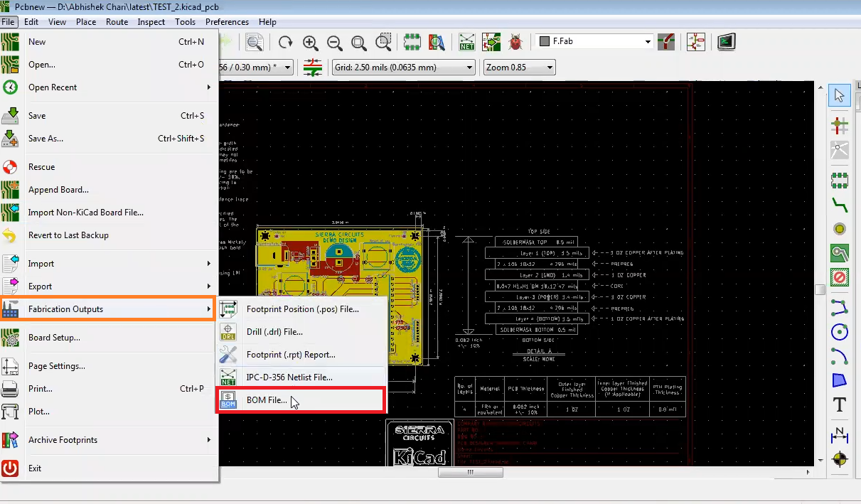Click the design rules check ladybug icon
The image size is (861, 504).
[515, 42]
